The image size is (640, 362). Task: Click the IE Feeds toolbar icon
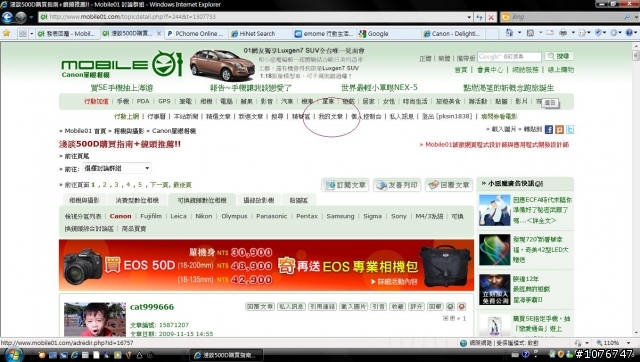pyautogui.click(x=530, y=33)
